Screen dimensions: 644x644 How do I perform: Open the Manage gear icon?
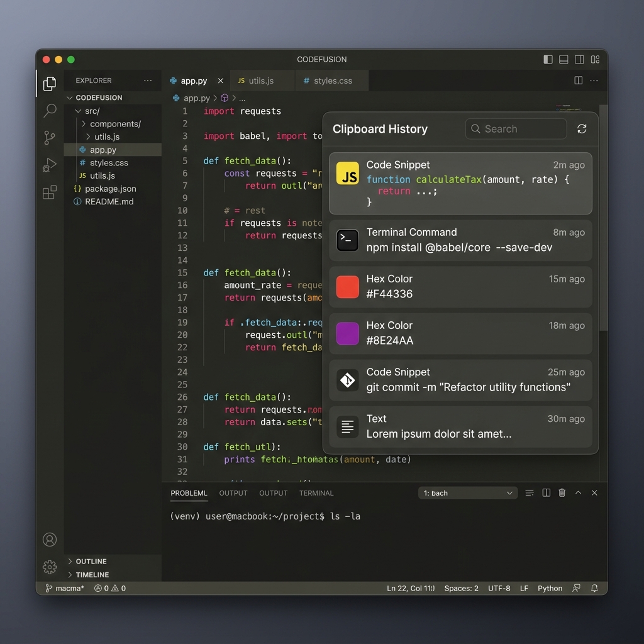click(x=50, y=567)
